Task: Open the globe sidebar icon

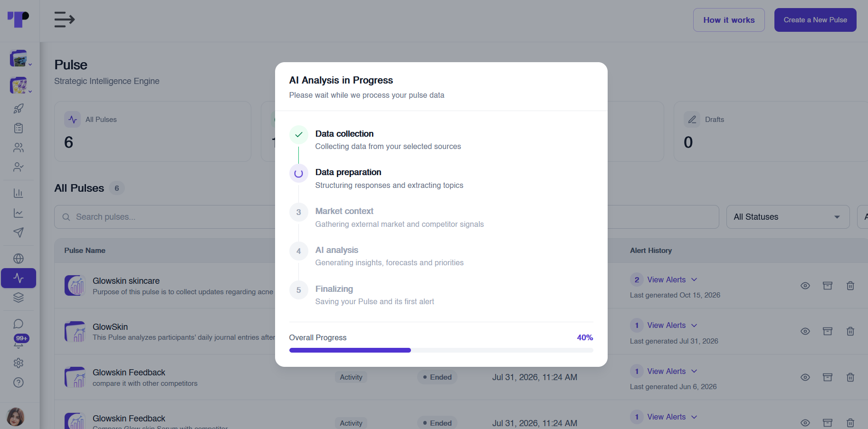Action: click(19, 259)
